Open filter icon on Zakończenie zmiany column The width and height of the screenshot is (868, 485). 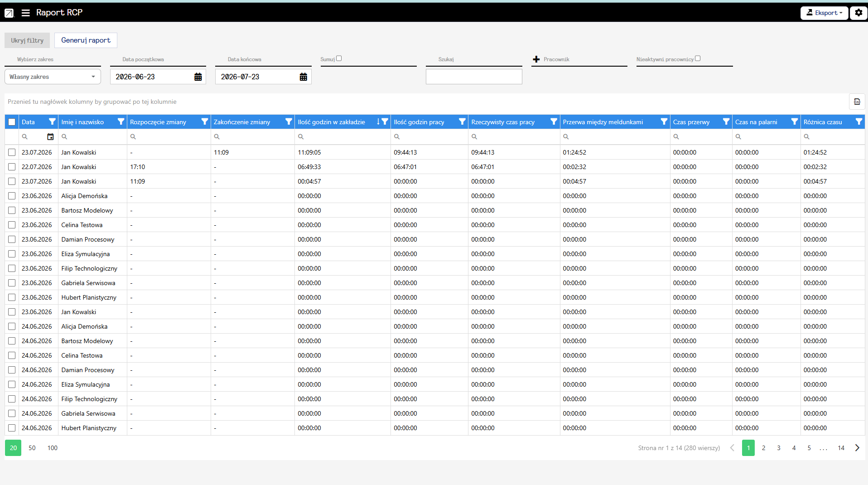click(289, 121)
